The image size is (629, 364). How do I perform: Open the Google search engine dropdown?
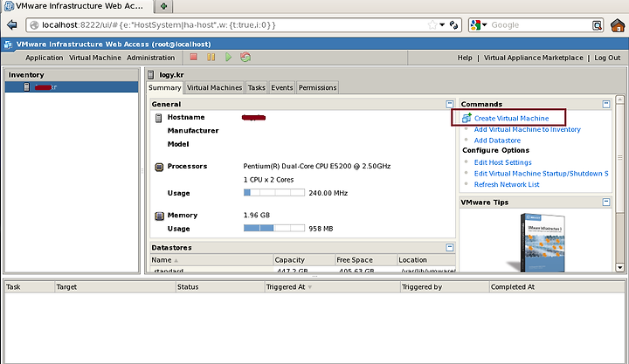coord(479,24)
